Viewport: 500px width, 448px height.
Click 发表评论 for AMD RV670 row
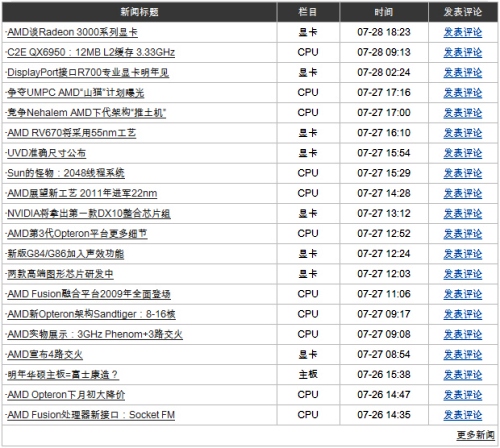pos(463,133)
